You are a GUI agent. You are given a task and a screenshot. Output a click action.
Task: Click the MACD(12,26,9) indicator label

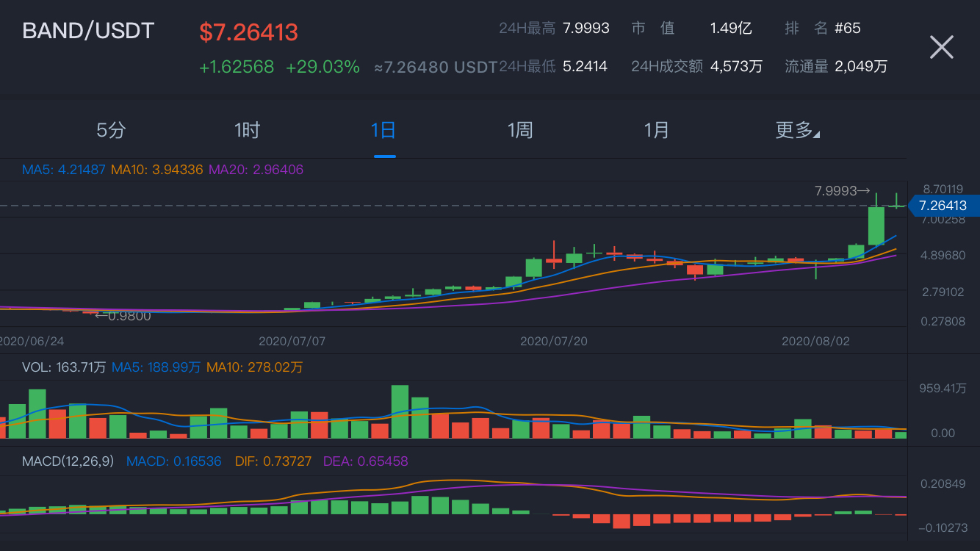click(66, 461)
